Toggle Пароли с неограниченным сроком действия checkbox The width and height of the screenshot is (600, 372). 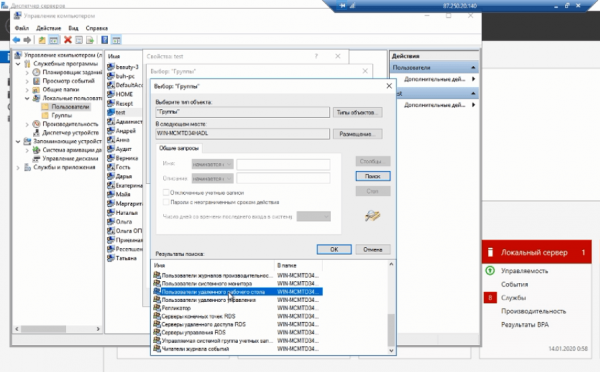(x=166, y=202)
